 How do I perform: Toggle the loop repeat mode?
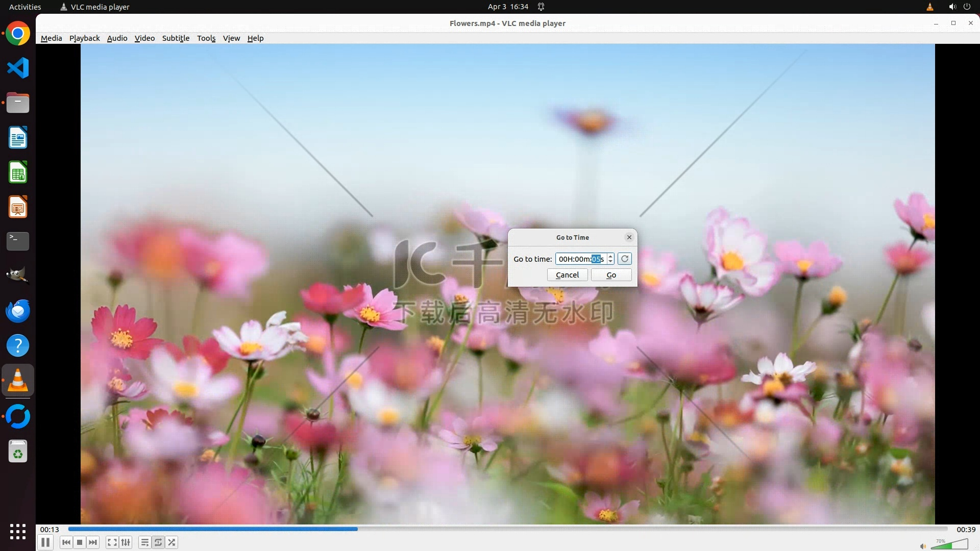(x=158, y=542)
